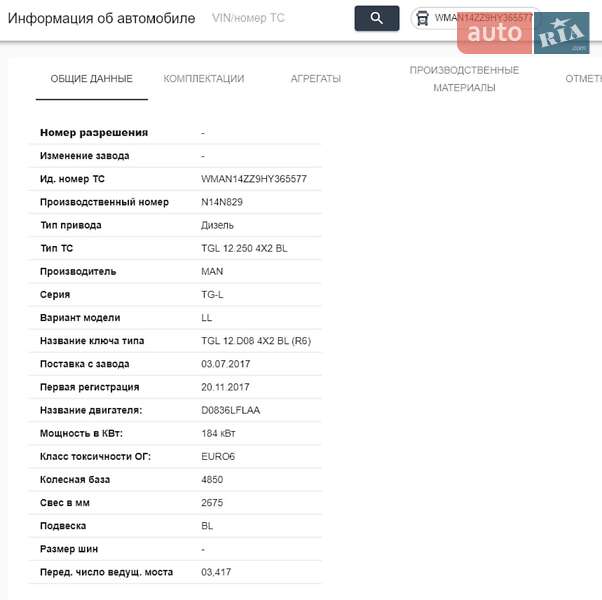Click the power value 184 кВт
This screenshot has height=600, width=602.
click(218, 433)
